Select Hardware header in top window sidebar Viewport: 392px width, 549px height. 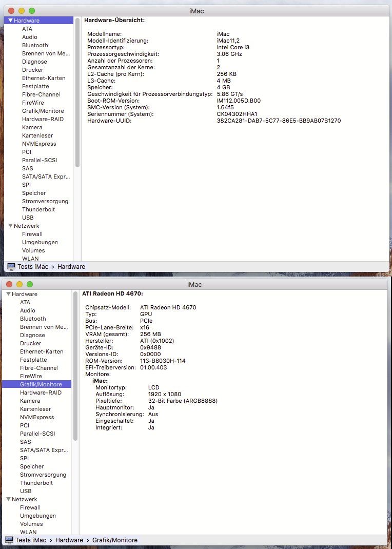39,21
